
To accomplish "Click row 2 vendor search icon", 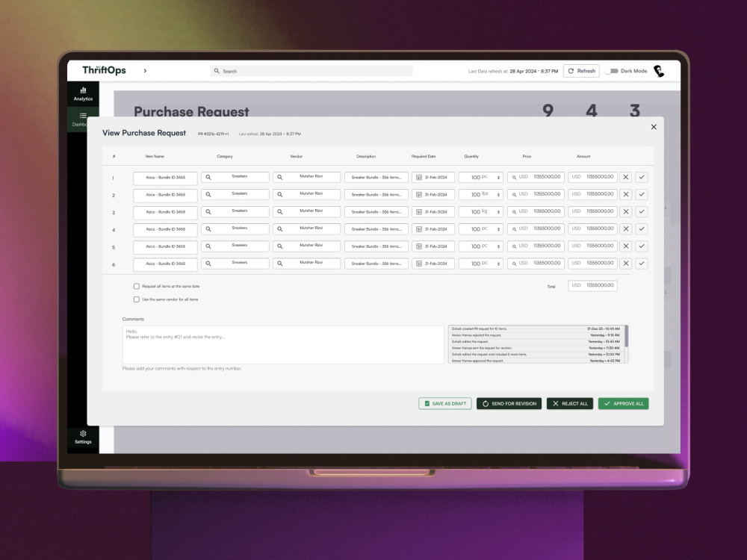I will tap(279, 194).
